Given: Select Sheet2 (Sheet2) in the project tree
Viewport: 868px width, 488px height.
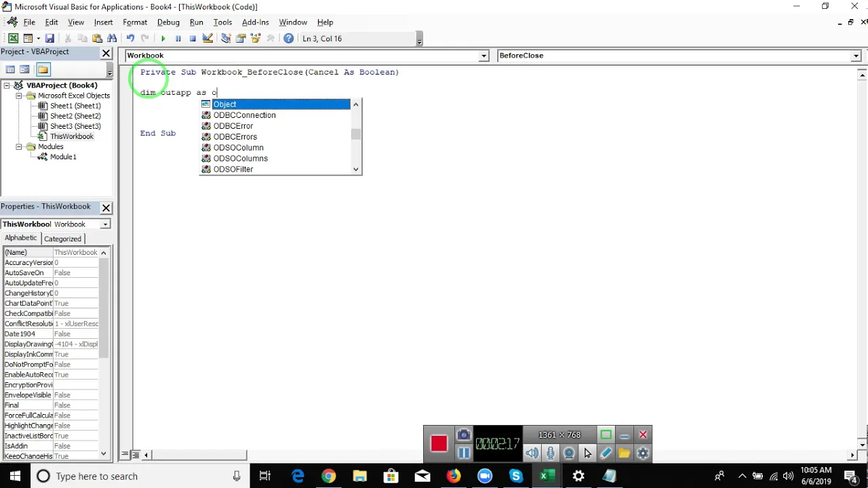Looking at the screenshot, I should [x=75, y=116].
